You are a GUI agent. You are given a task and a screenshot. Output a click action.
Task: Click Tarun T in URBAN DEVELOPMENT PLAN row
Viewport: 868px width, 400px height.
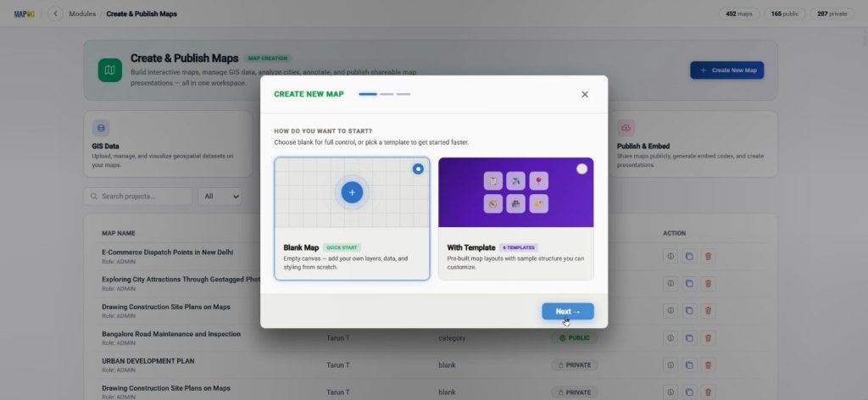click(337, 365)
